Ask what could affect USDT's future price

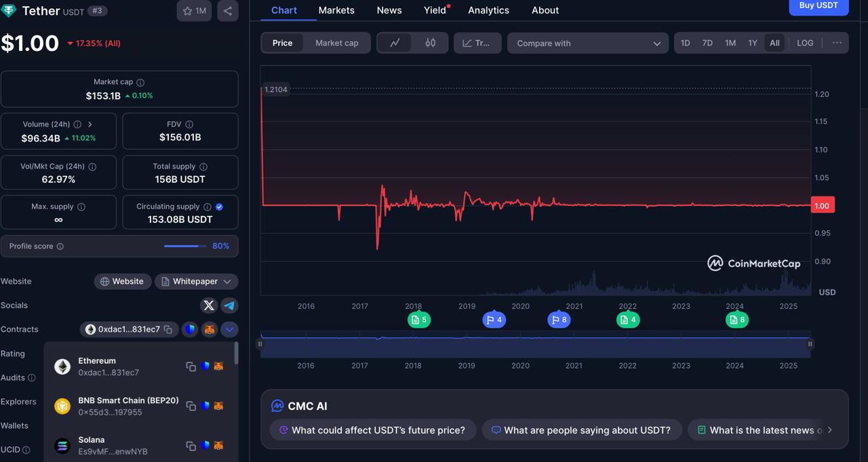pos(373,430)
